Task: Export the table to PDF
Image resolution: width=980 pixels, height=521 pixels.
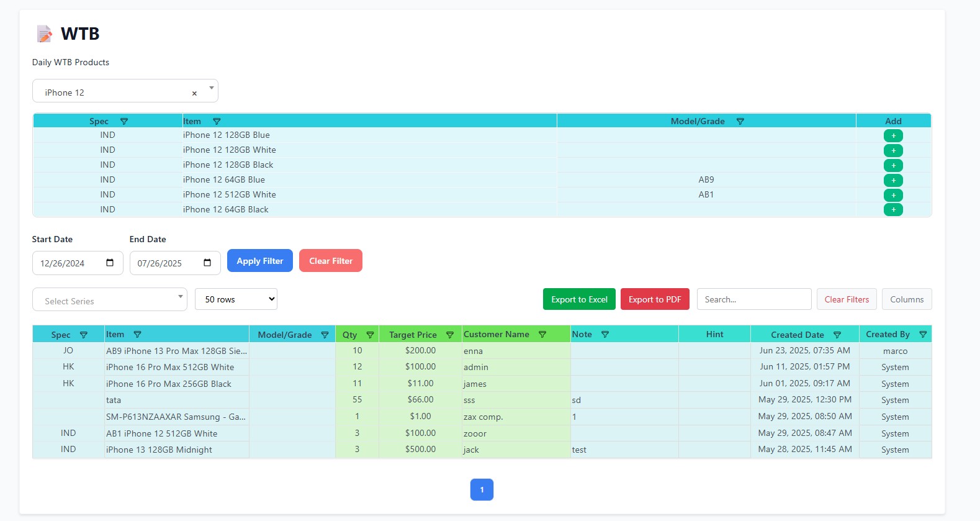Action: (x=655, y=299)
